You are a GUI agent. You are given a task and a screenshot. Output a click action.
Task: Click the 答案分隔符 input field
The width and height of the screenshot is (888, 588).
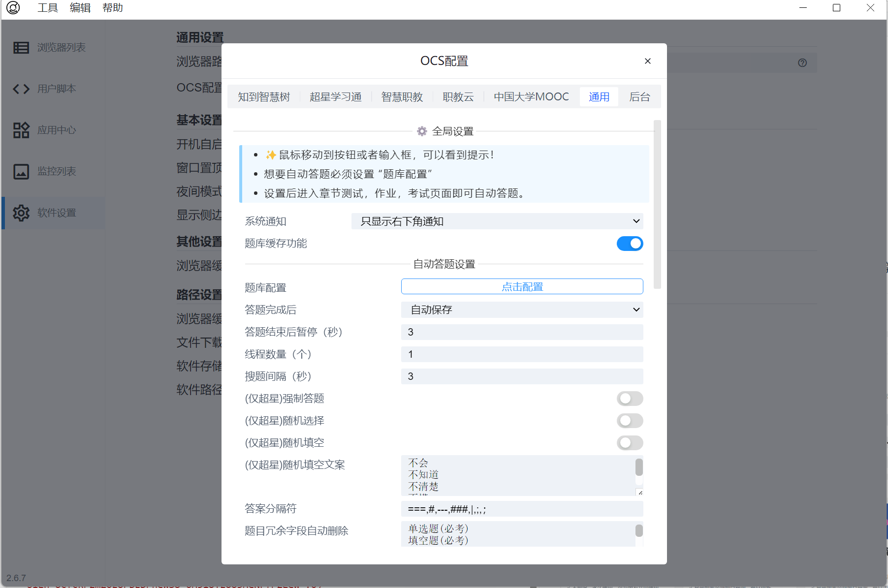point(522,509)
